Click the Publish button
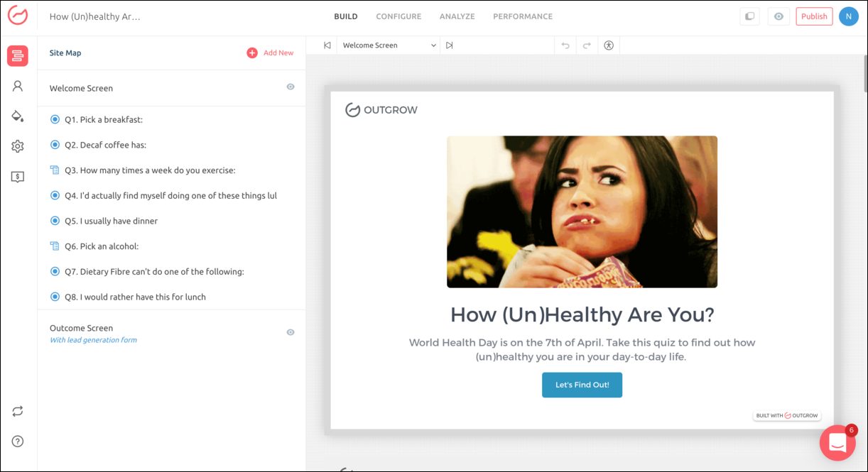Screen dimensions: 868x472 tap(814, 16)
